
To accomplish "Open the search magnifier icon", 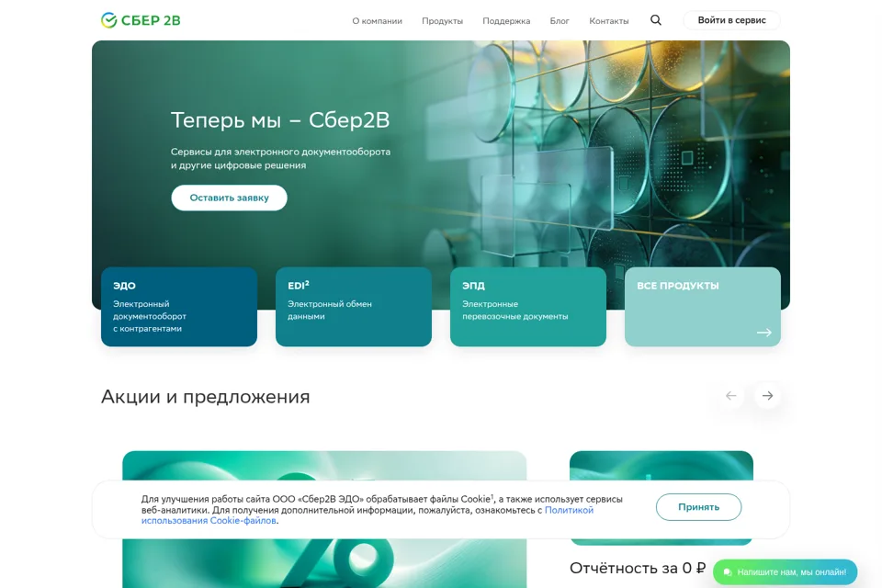I will coord(656,20).
